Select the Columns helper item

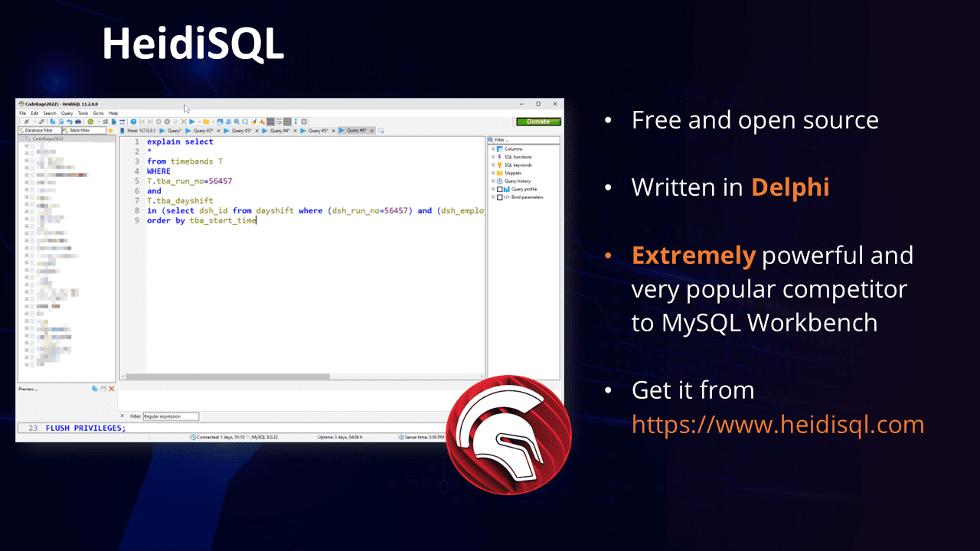513,148
